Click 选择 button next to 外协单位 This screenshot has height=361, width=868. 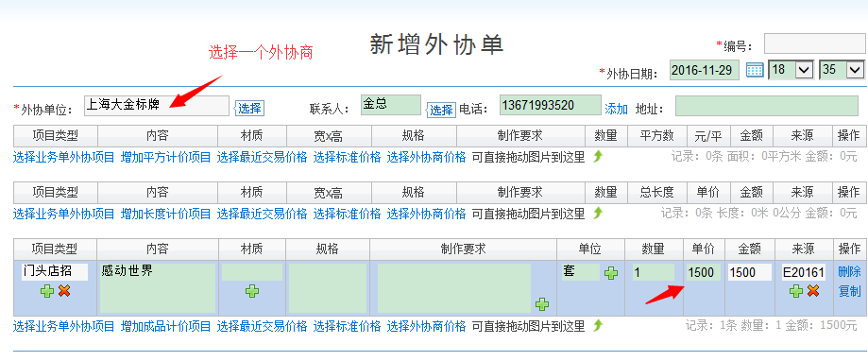(x=249, y=109)
